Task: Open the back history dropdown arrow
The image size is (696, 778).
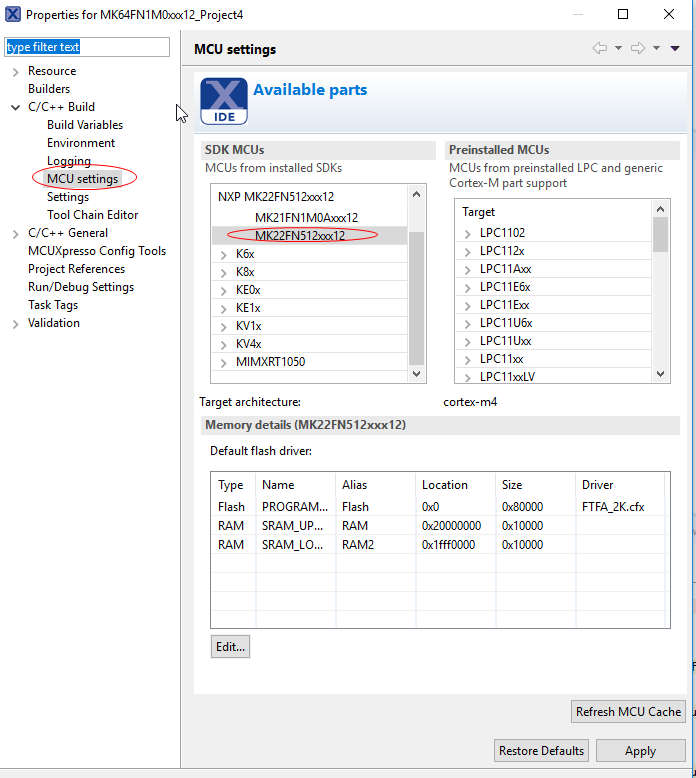Action: [x=618, y=48]
